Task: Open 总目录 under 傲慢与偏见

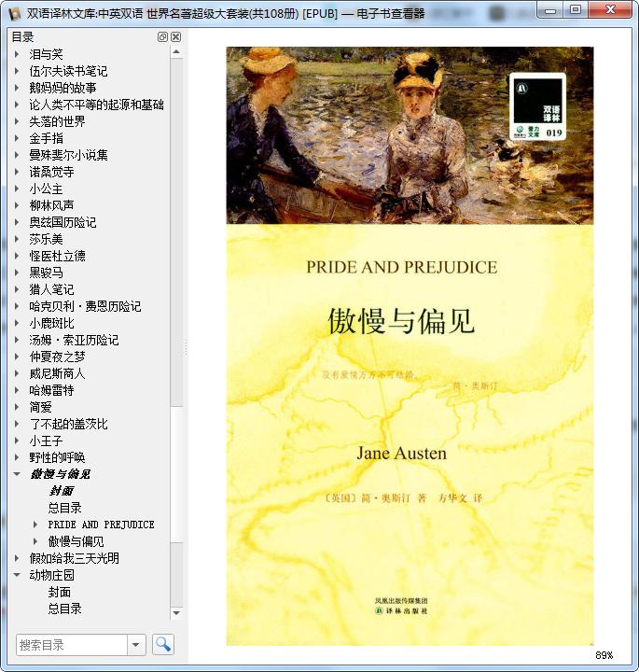Action: (64, 508)
